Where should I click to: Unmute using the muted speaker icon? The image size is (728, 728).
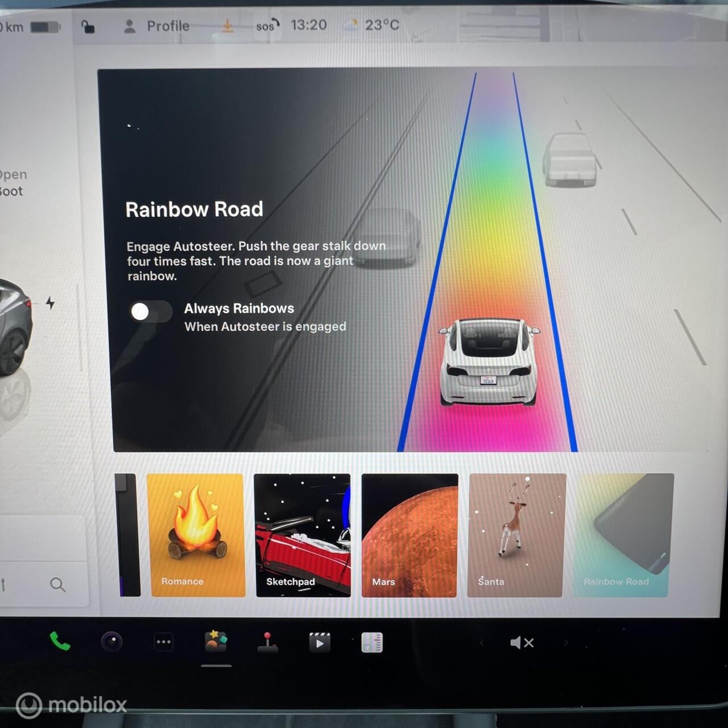point(522,643)
